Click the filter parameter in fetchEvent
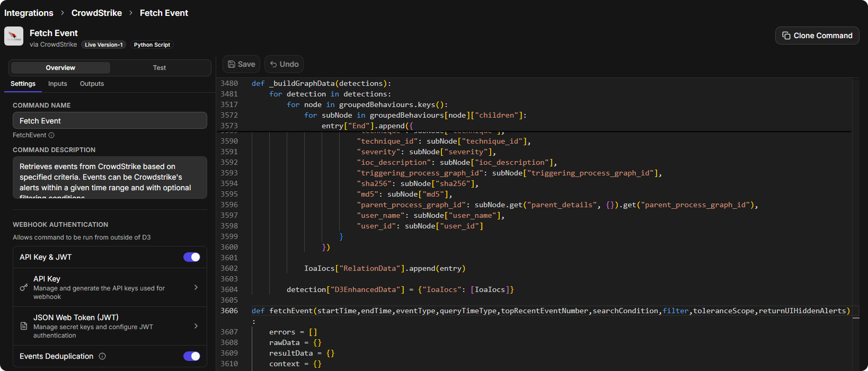 [x=676, y=311]
